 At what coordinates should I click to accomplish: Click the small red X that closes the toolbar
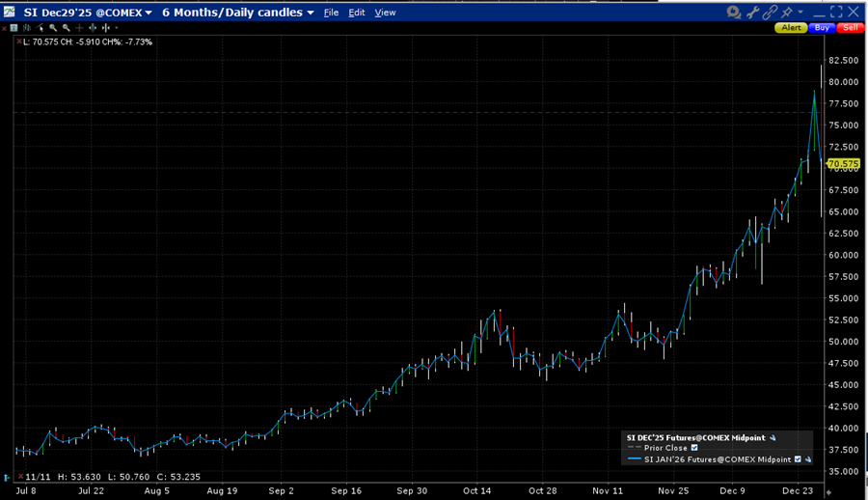(x=4, y=28)
